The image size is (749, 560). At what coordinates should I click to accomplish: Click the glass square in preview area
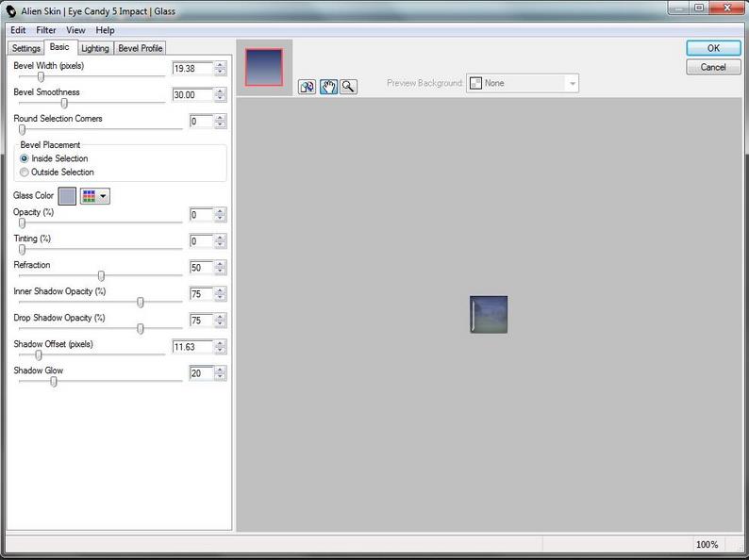coord(489,314)
